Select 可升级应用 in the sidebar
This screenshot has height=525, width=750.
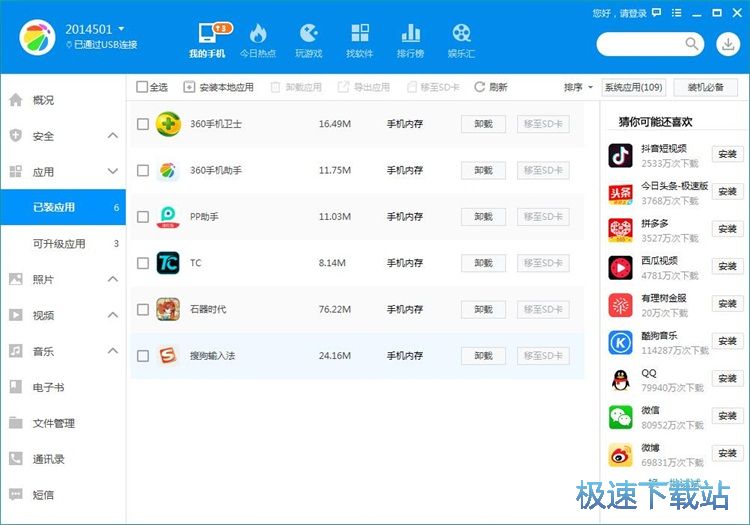[x=63, y=243]
